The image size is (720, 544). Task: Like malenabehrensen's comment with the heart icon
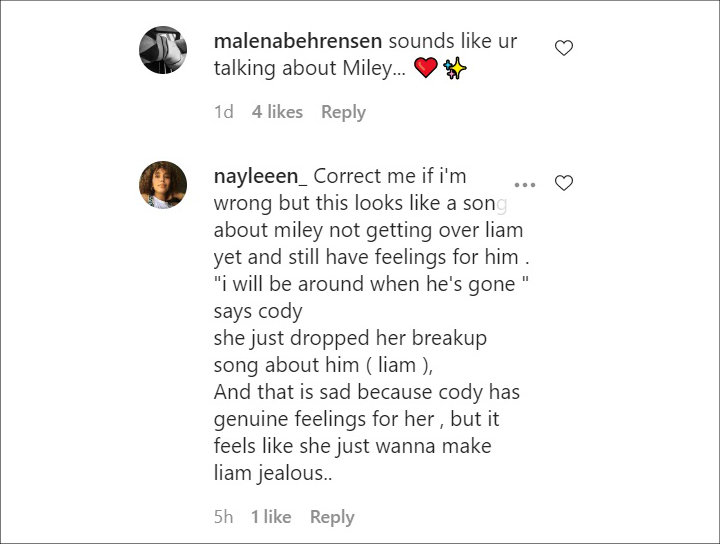coord(564,48)
